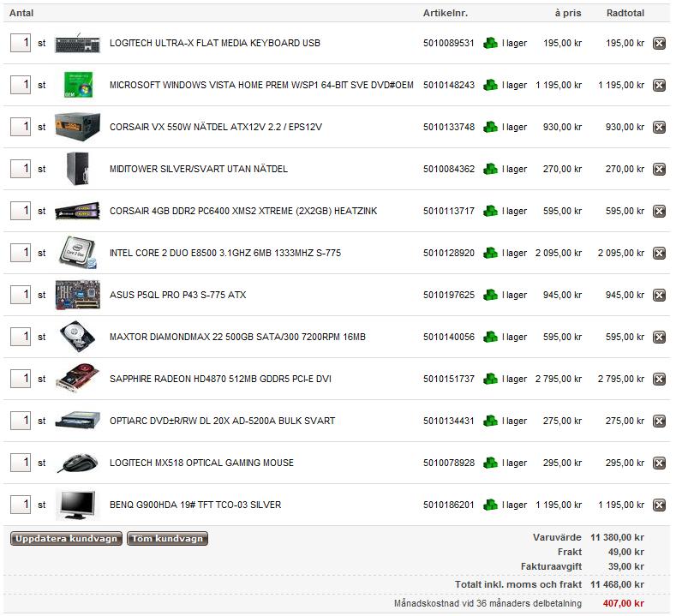The width and height of the screenshot is (676, 616).
Task: Focus quantity field for Miditower case
Action: [x=21, y=169]
